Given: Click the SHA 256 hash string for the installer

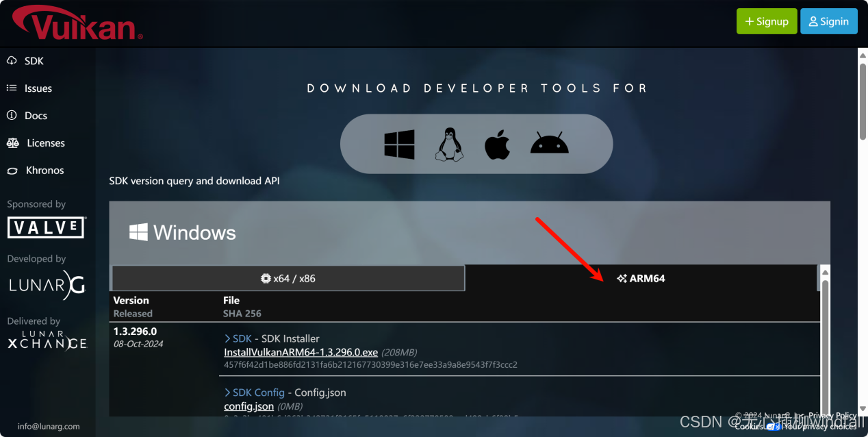Looking at the screenshot, I should tap(370, 364).
